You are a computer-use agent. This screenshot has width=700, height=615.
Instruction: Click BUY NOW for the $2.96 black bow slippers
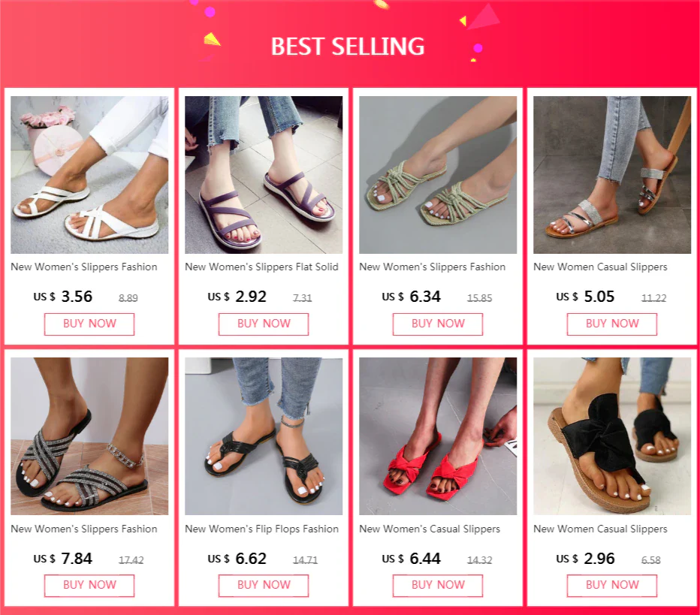(612, 586)
